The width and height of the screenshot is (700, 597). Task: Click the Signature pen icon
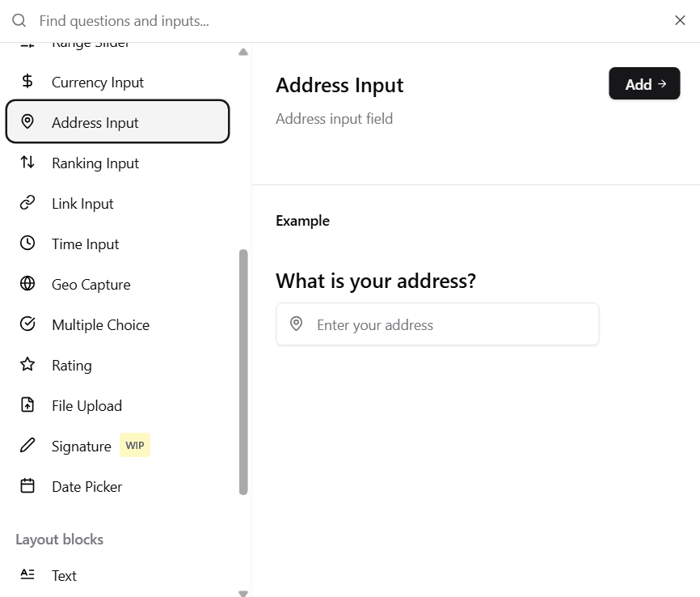(27, 446)
